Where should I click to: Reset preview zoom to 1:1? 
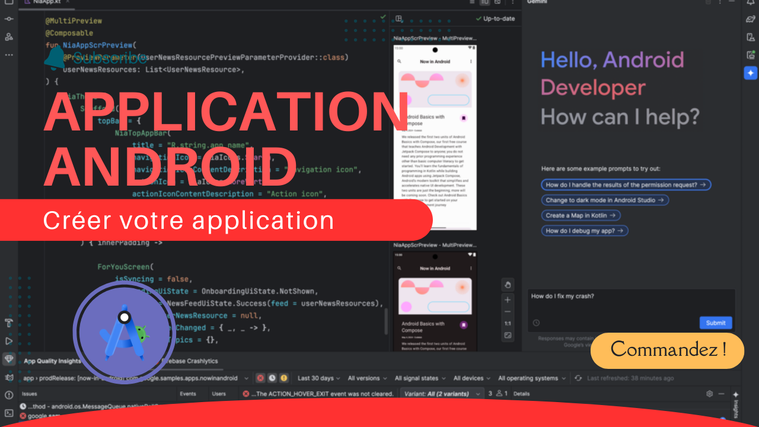click(x=508, y=324)
